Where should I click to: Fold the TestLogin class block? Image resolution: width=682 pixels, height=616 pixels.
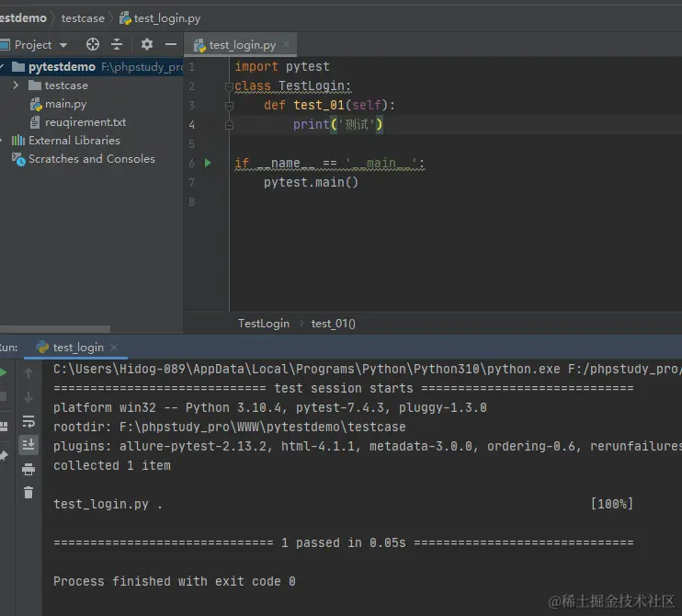pos(229,86)
